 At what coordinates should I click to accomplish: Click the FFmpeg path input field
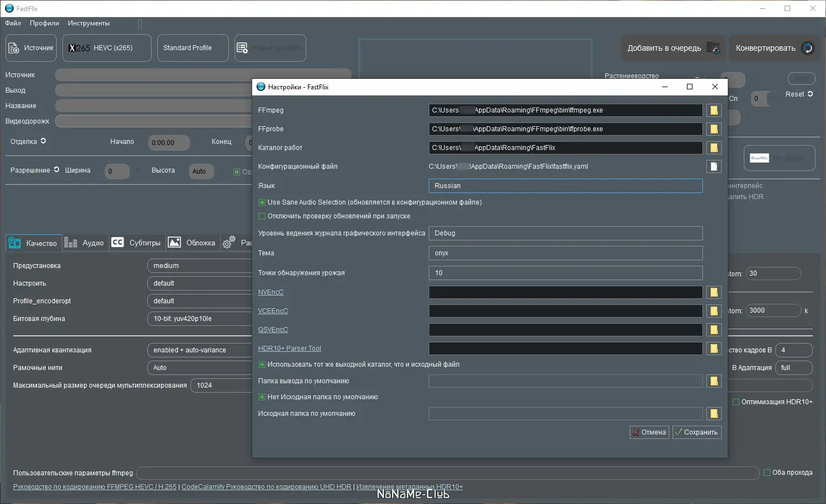click(x=566, y=110)
